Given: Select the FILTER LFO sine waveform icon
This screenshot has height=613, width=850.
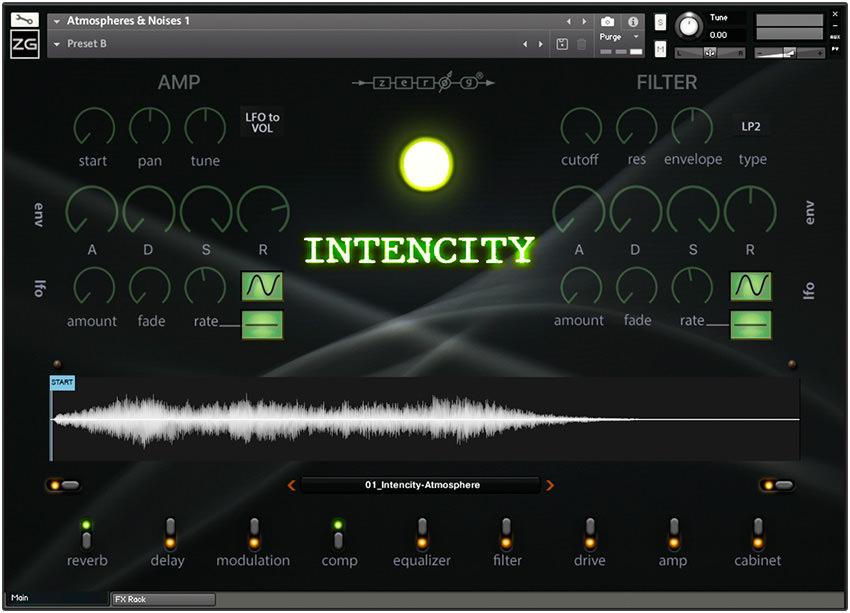Looking at the screenshot, I should click(x=750, y=286).
